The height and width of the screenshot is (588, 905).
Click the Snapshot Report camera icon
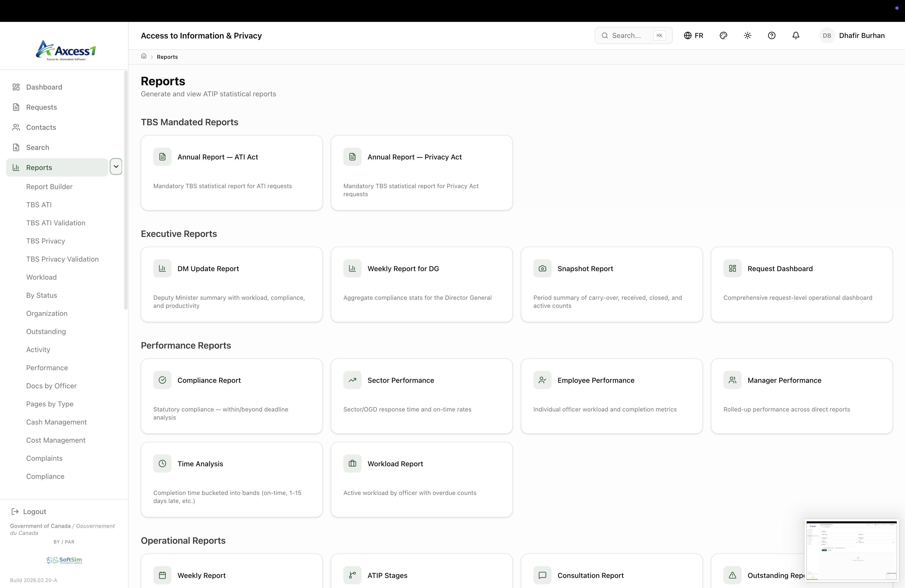(542, 269)
